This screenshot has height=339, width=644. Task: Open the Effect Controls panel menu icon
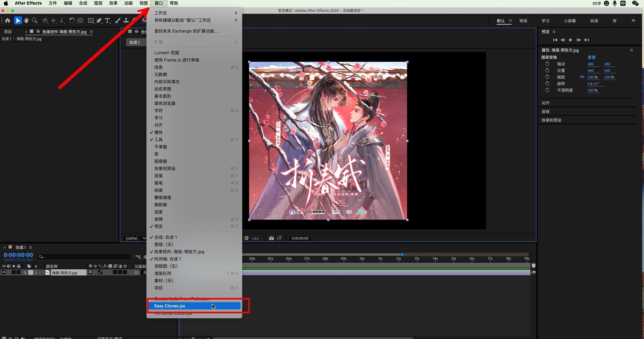[x=91, y=32]
